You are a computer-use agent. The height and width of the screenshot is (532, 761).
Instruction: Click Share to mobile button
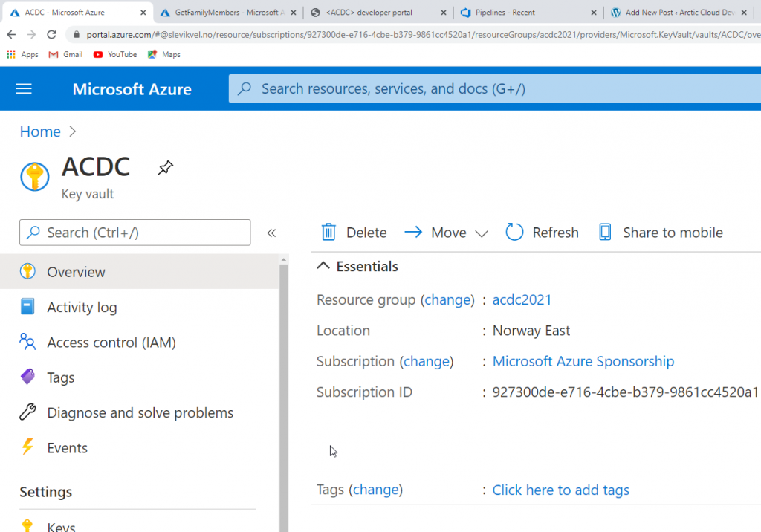[x=661, y=232]
